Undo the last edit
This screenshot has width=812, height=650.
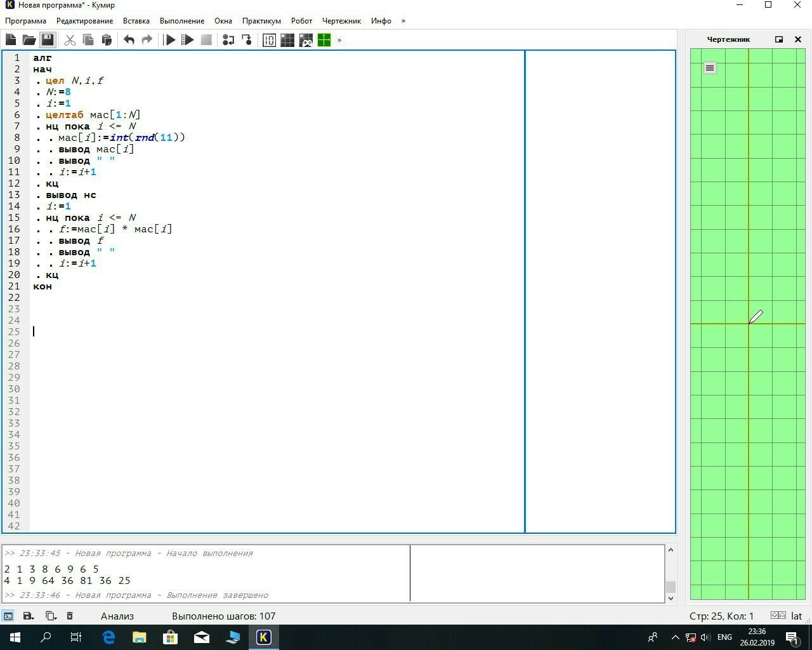(129, 40)
